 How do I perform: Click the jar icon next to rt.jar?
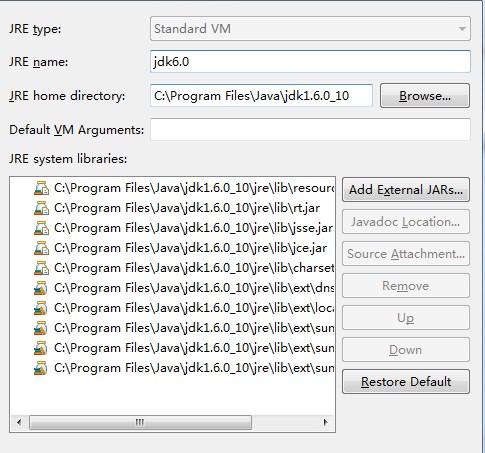[41, 208]
